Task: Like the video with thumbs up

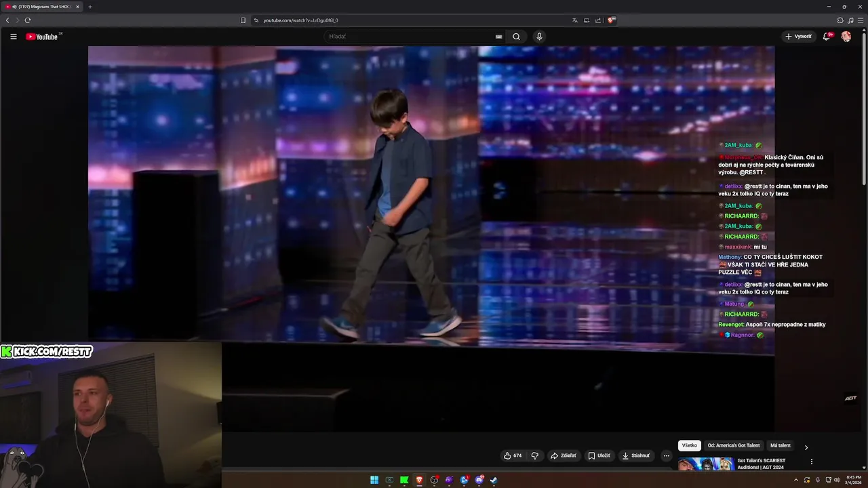Action: coord(513,455)
